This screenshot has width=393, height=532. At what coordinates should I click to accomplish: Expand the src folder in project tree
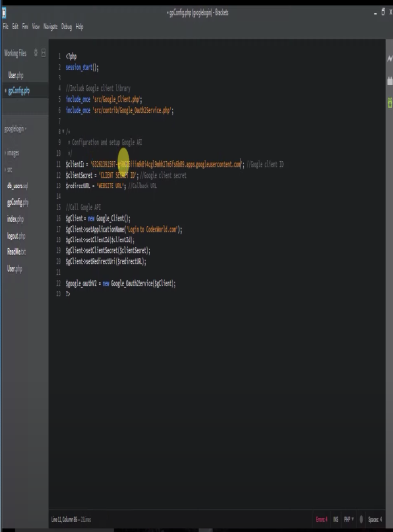tap(9, 169)
